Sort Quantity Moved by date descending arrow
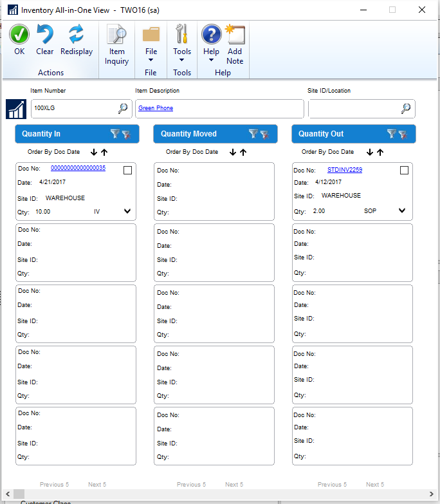Screen dimensions: 440x504 233,153
